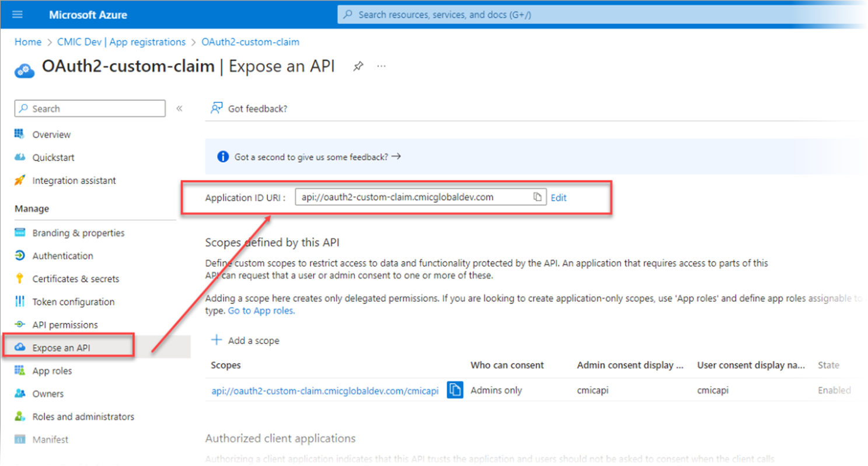Click the Expose an API cloud icon
This screenshot has width=868, height=466.
coord(20,347)
